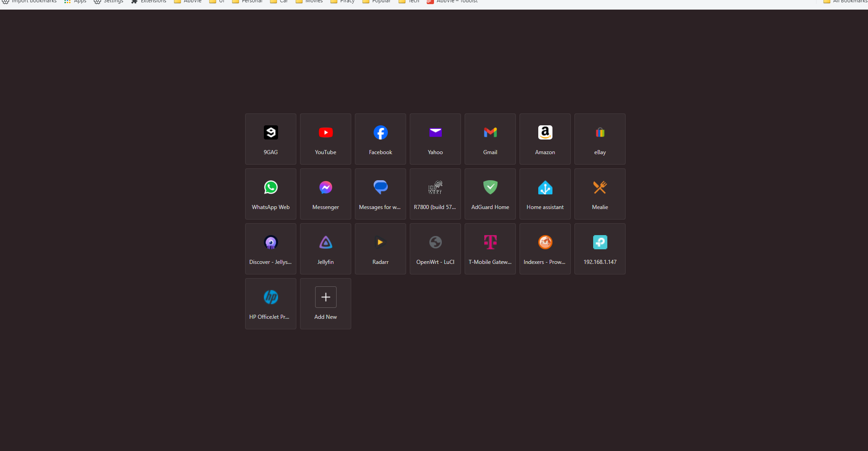Expand the Popular bookmarks folder

click(376, 2)
